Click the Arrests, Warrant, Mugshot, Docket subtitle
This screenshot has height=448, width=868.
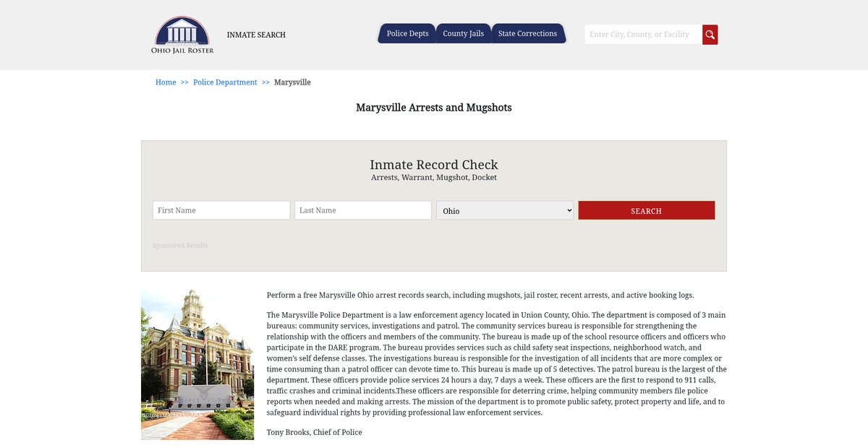tap(433, 178)
